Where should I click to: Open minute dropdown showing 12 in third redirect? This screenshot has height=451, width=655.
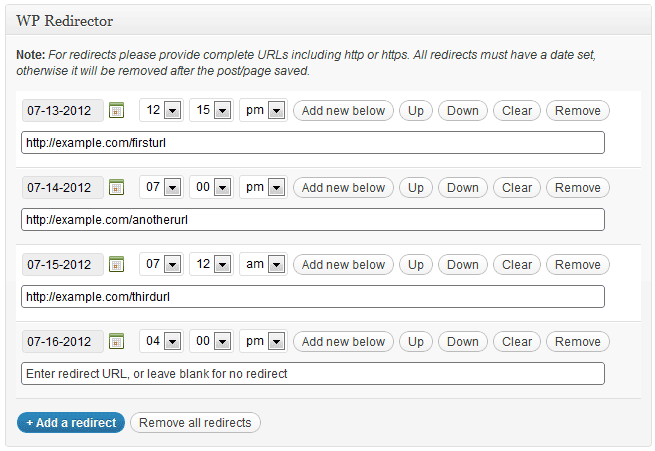click(x=211, y=264)
